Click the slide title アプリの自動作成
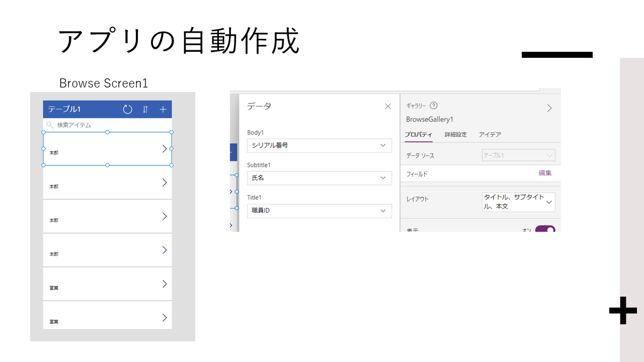Viewport: 644px width, 362px height. pyautogui.click(x=179, y=41)
